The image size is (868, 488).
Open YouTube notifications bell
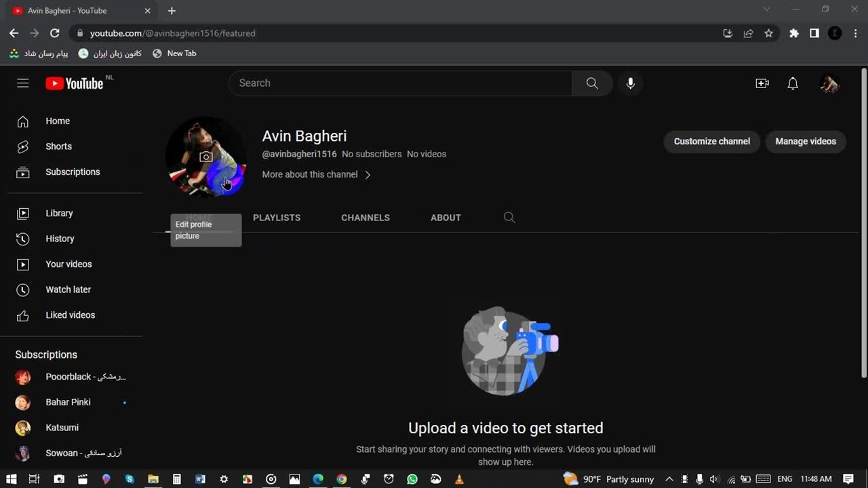[x=792, y=83]
